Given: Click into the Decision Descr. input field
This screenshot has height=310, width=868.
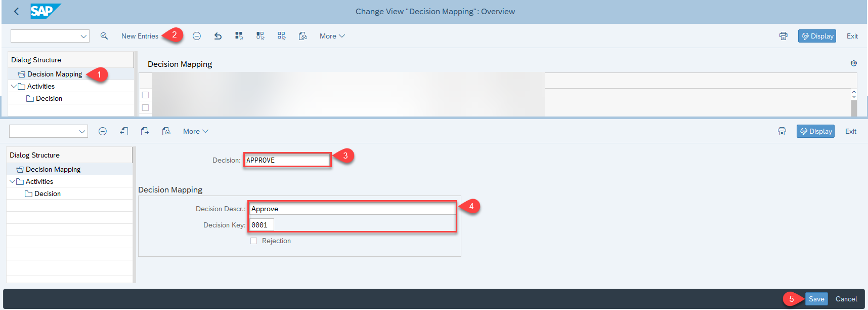Looking at the screenshot, I should click(352, 209).
